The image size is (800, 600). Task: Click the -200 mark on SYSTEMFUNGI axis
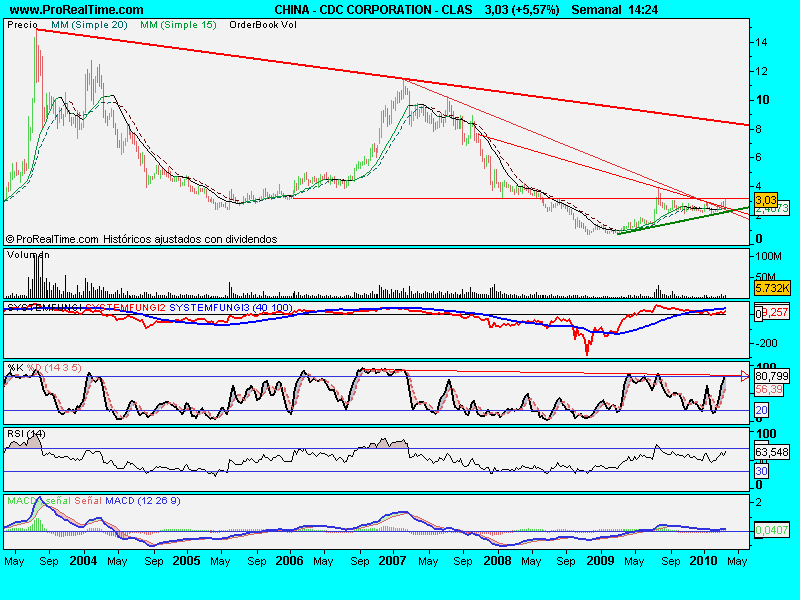click(766, 343)
